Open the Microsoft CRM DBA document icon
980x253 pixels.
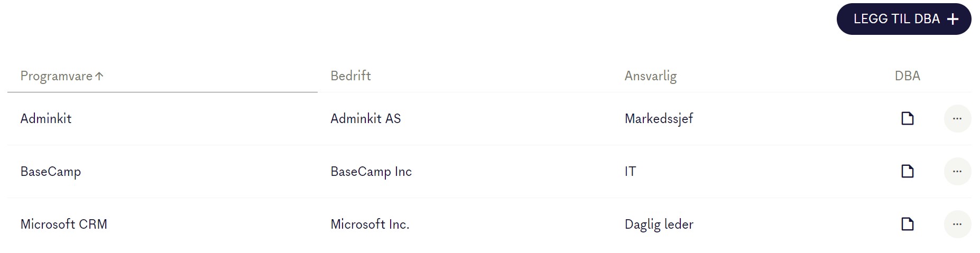pos(907,224)
